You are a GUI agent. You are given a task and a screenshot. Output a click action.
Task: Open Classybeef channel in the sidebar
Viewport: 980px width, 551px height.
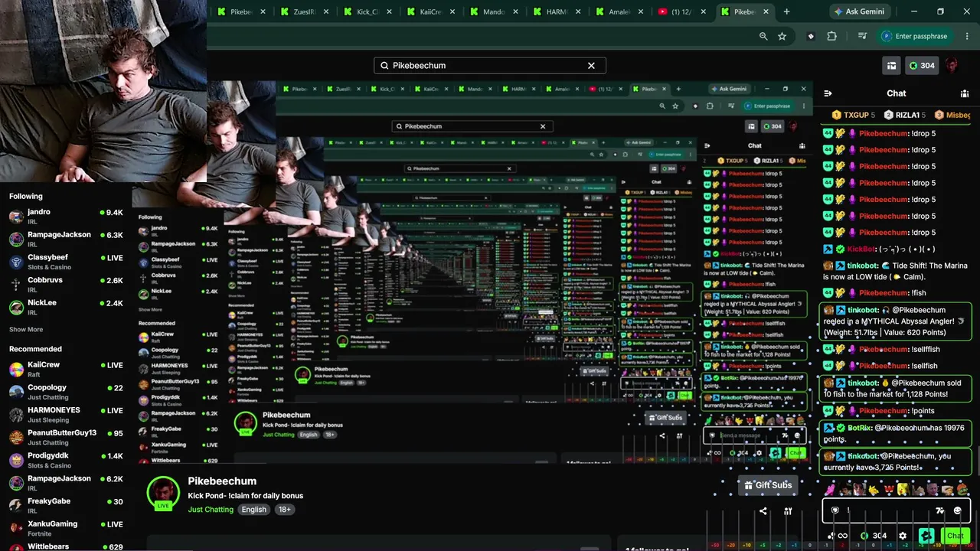click(66, 262)
